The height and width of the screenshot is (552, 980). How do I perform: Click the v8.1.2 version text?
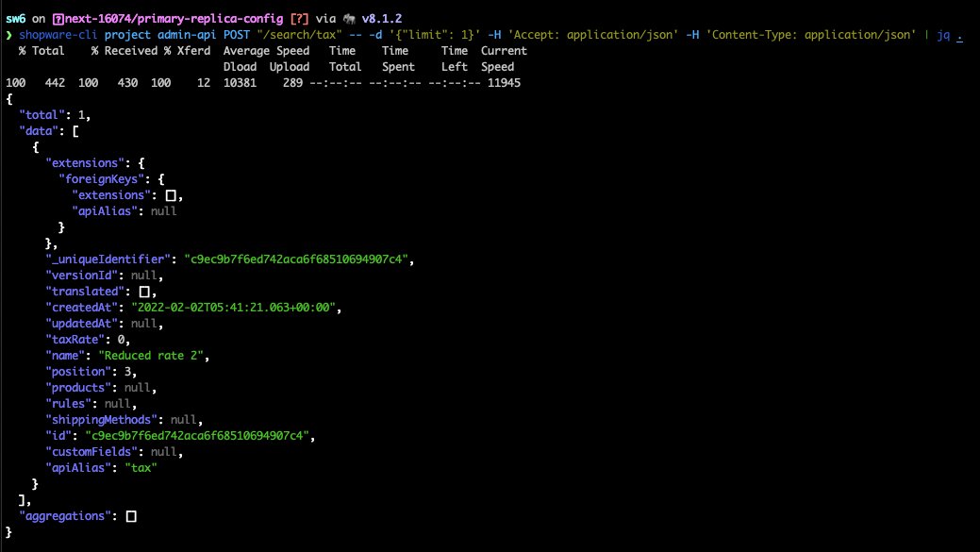tap(382, 19)
